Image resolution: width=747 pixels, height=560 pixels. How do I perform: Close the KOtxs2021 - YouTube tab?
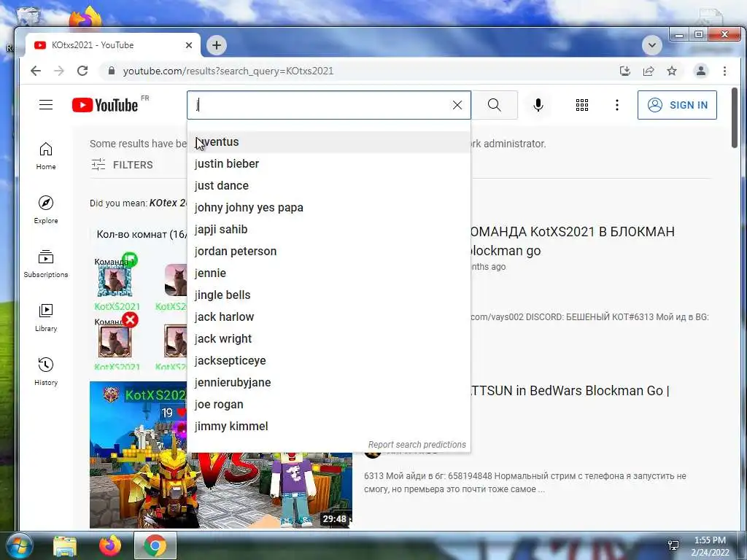[189, 45]
